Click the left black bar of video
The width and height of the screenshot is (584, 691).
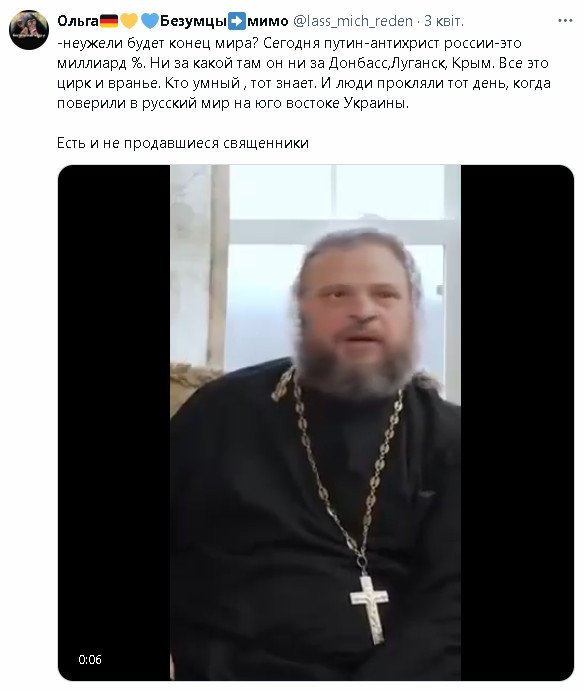pos(114,423)
